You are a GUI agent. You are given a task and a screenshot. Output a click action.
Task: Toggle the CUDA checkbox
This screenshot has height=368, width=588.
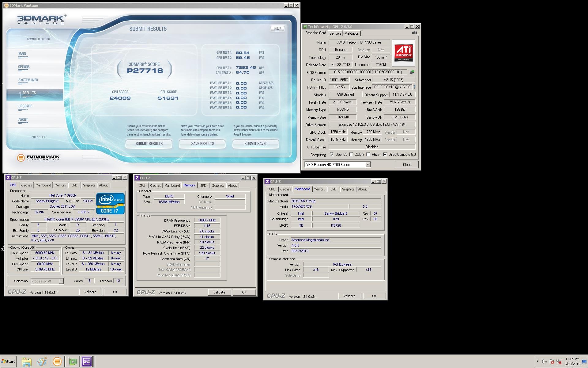coord(351,155)
